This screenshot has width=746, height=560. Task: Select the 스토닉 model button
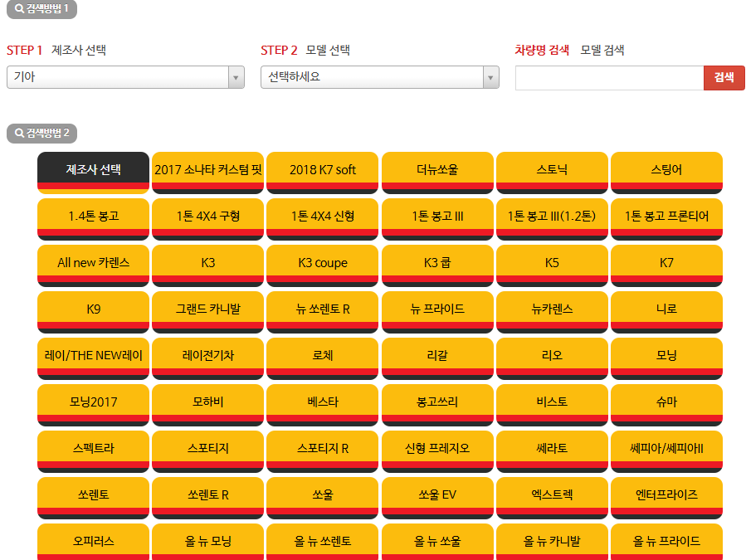552,173
